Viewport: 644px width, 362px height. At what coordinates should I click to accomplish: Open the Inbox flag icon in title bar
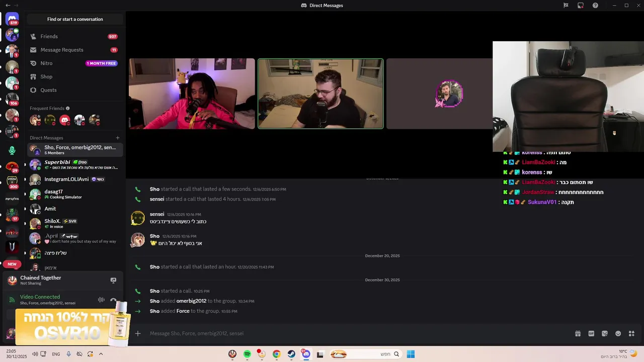click(x=566, y=6)
